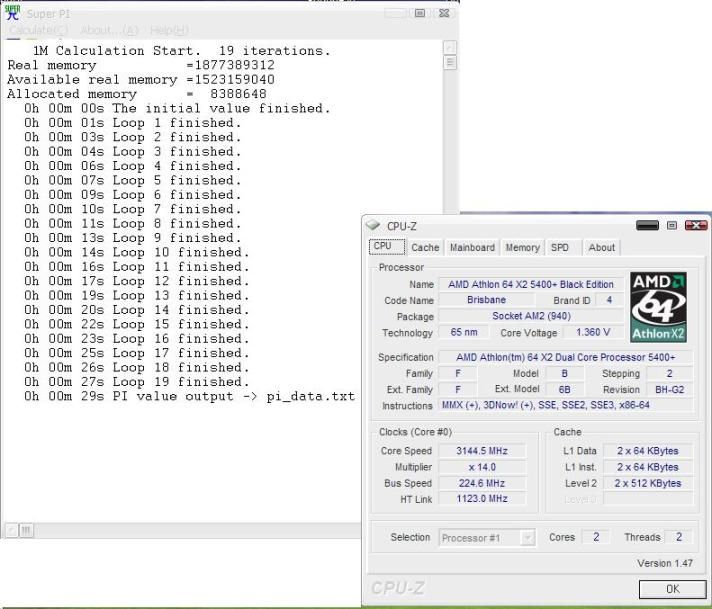Click the 'Loop 19 finished.' line
Screen dimensions: 712x609
[136, 381]
